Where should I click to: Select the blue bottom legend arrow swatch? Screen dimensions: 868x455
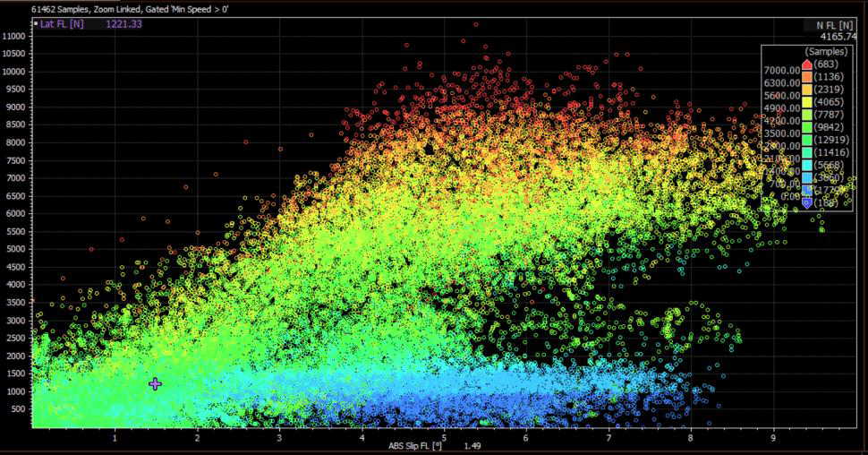[807, 202]
